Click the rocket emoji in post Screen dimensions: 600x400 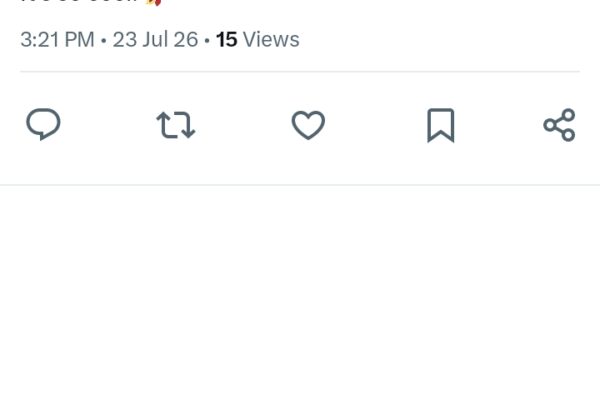154,2
